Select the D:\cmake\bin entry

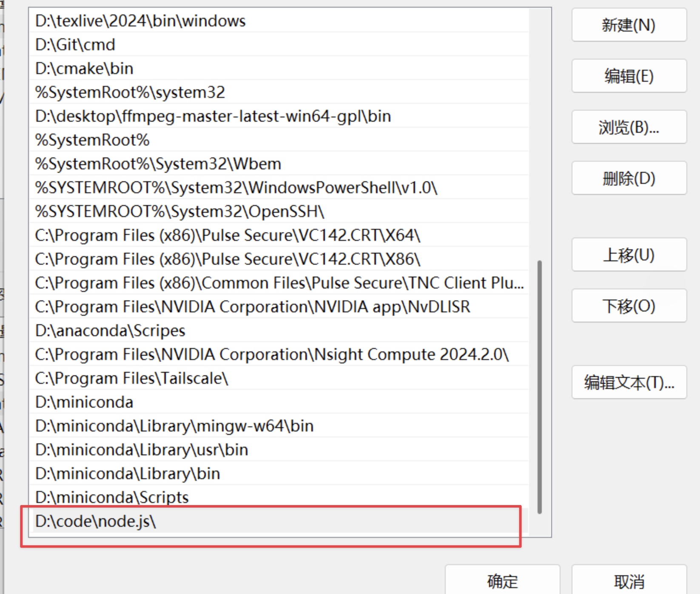[x=84, y=69]
